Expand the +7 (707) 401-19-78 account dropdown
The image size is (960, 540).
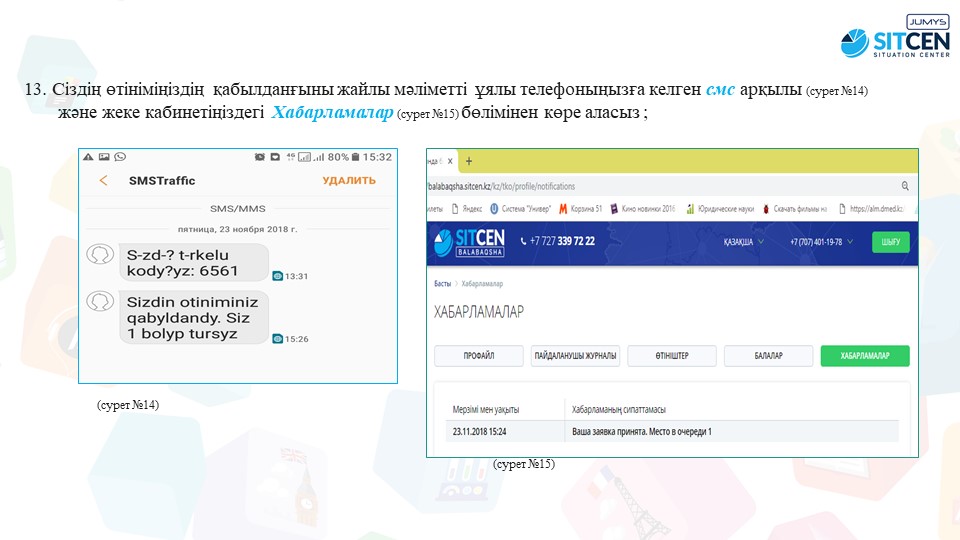822,243
